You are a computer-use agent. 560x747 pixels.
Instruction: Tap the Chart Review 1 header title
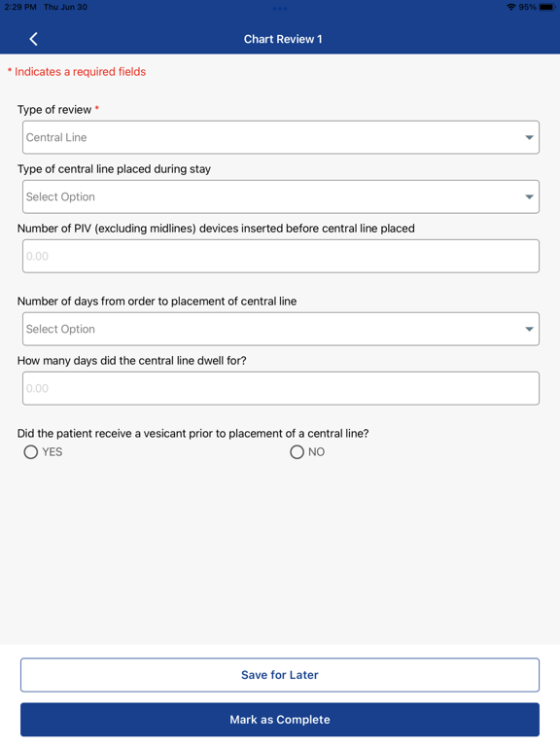(283, 39)
